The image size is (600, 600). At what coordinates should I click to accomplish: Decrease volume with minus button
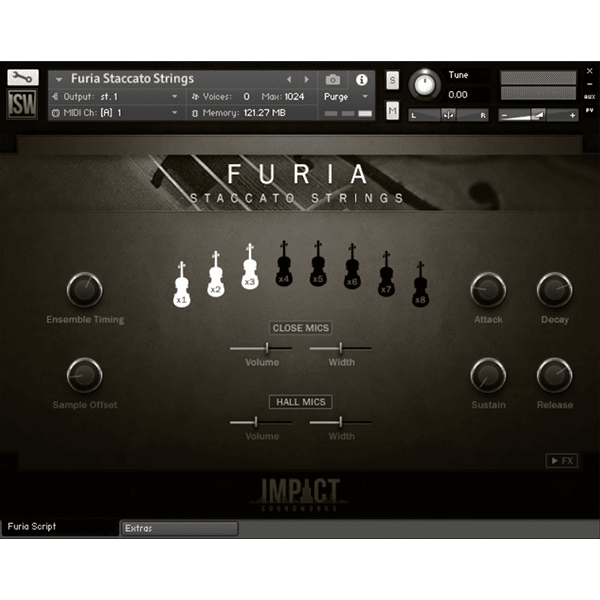click(504, 115)
